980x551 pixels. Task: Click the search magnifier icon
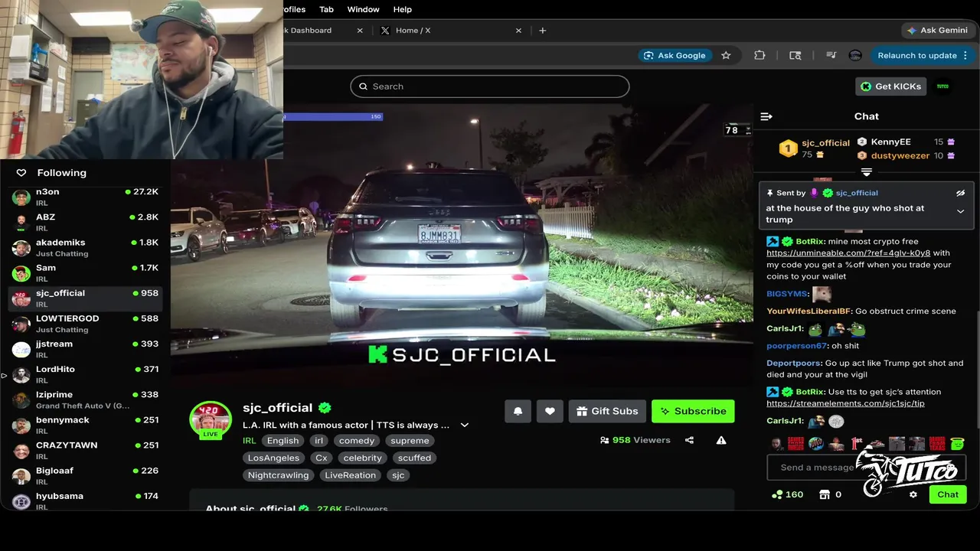[362, 86]
